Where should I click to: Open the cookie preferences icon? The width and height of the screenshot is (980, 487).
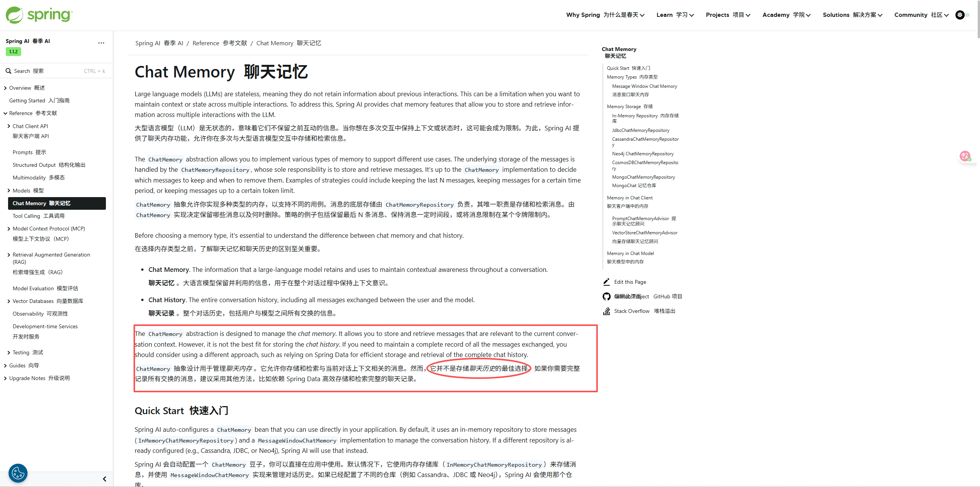pos(18,473)
